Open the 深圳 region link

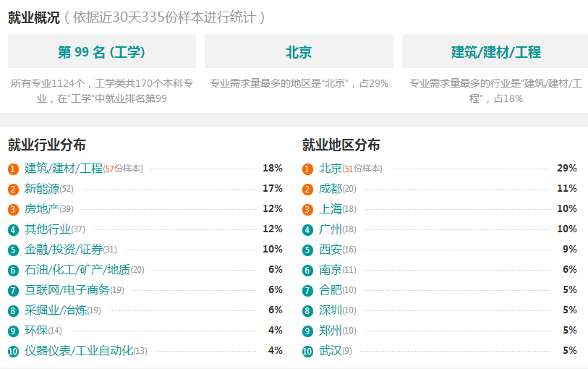point(331,310)
